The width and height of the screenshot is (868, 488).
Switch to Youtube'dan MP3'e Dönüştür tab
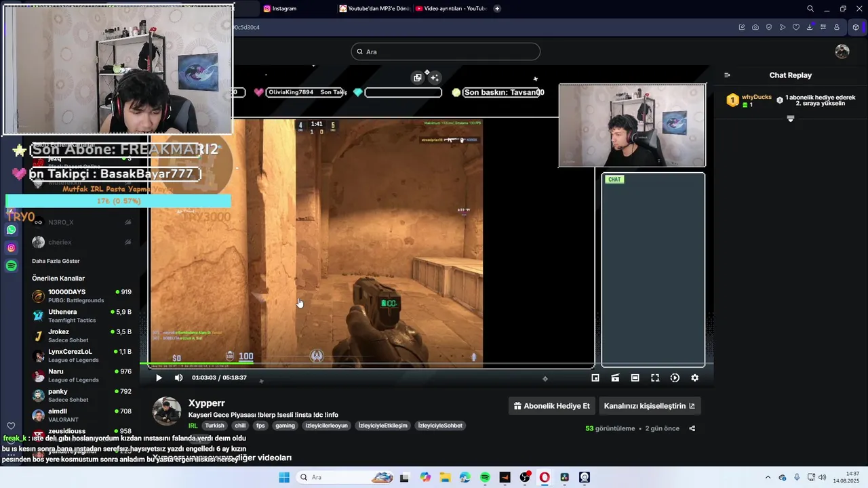(374, 9)
